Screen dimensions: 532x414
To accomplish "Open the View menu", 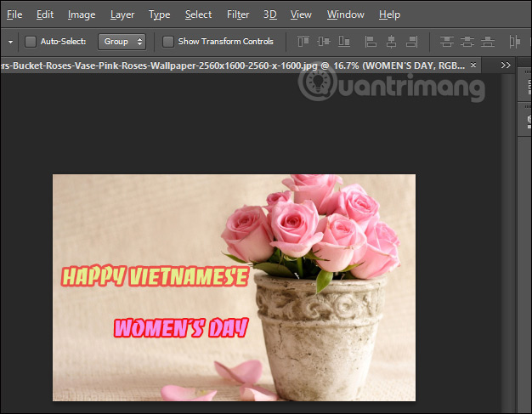I will [301, 14].
